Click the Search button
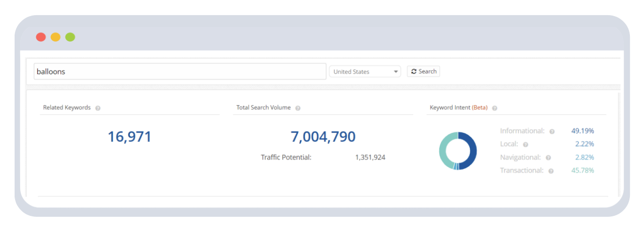The width and height of the screenshot is (644, 232). [x=423, y=71]
